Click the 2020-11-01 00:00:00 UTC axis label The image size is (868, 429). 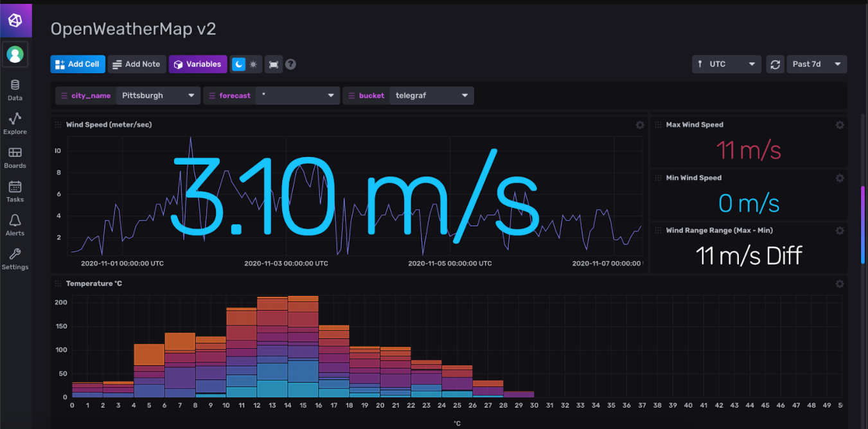(x=123, y=264)
